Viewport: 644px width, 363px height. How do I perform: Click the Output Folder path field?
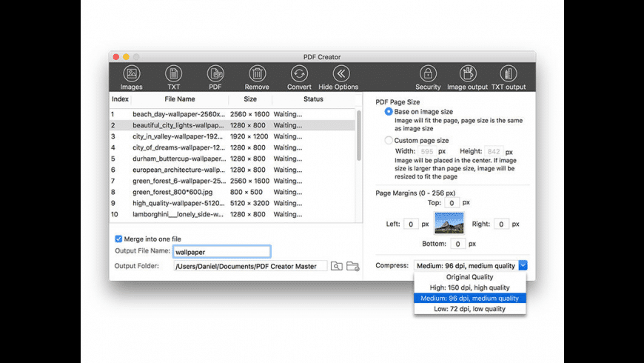(250, 267)
